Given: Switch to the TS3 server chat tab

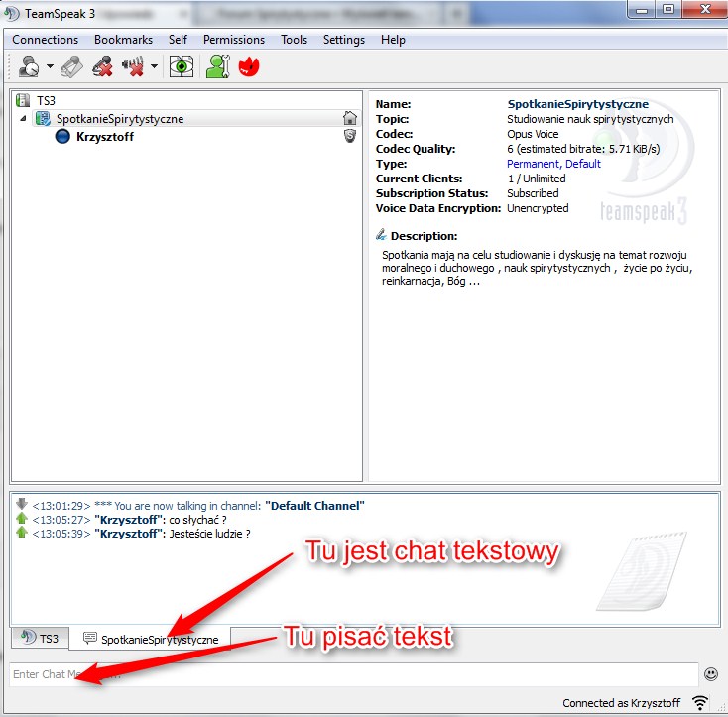Looking at the screenshot, I should pyautogui.click(x=40, y=638).
